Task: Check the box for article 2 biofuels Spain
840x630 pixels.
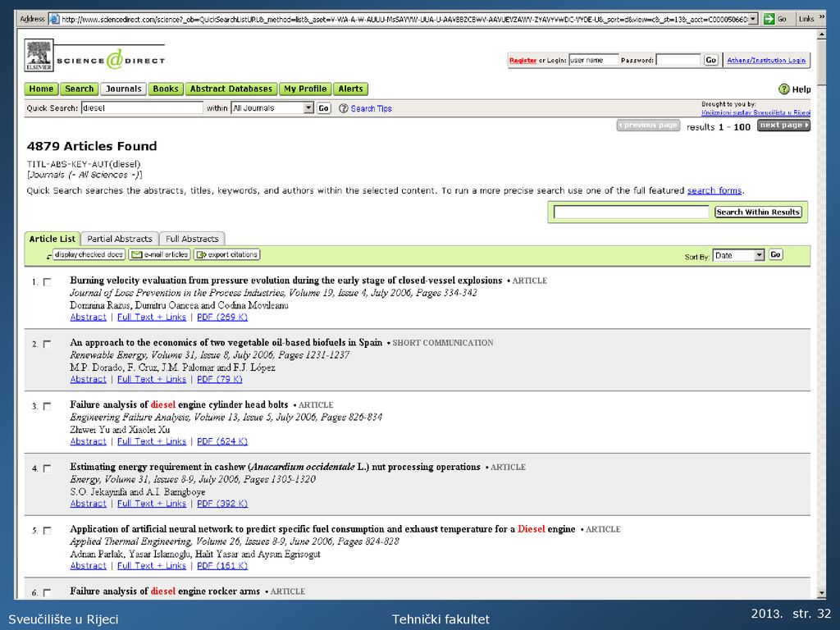Action: coord(47,344)
